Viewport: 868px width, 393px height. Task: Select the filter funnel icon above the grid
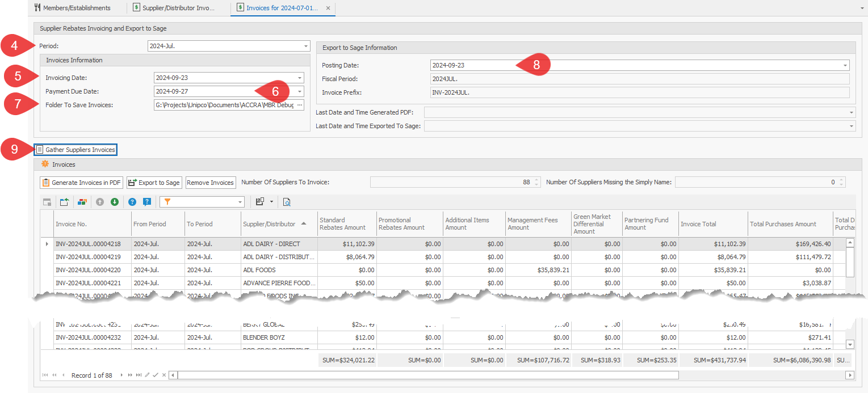click(167, 201)
